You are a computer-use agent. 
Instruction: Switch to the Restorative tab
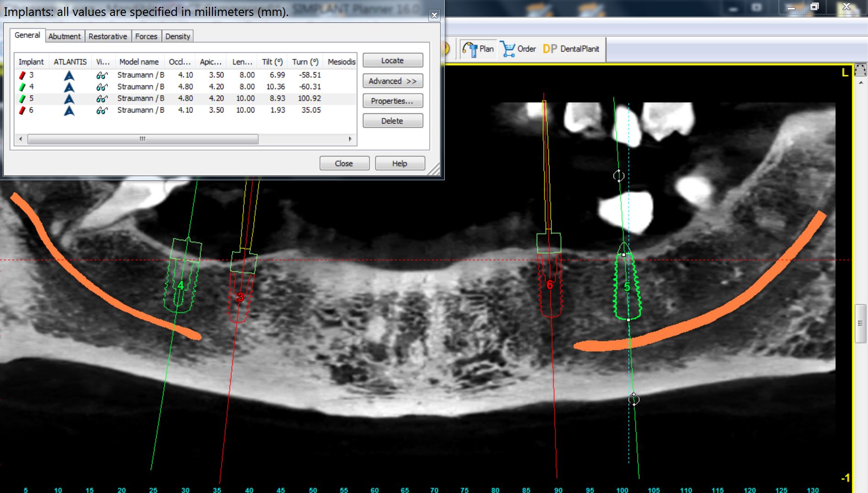(108, 36)
